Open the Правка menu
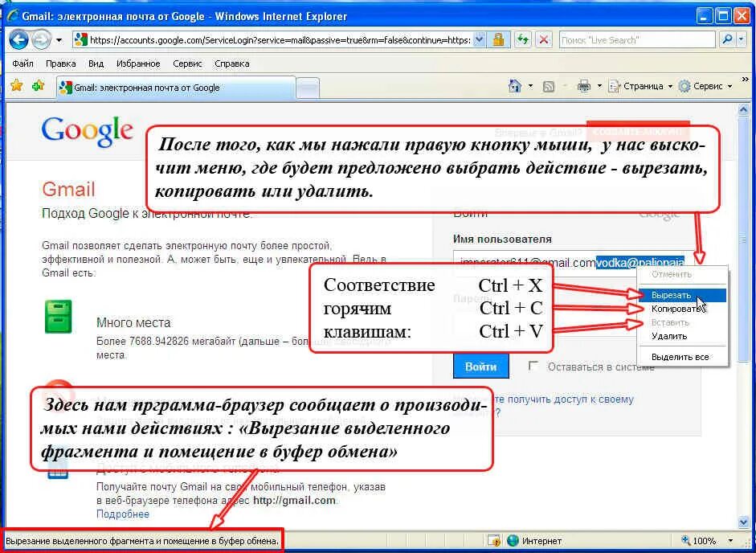Screen dimensions: 756x553 (61, 63)
